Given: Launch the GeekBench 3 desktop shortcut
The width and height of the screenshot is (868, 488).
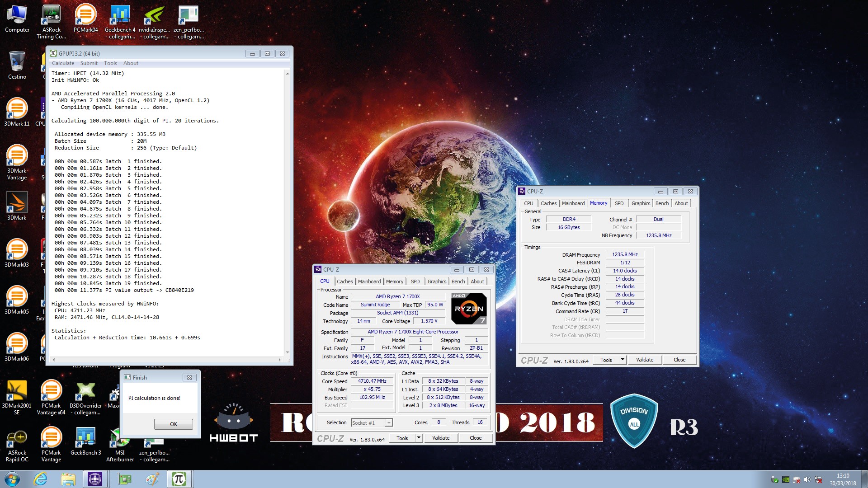Looking at the screenshot, I should pyautogui.click(x=85, y=441).
